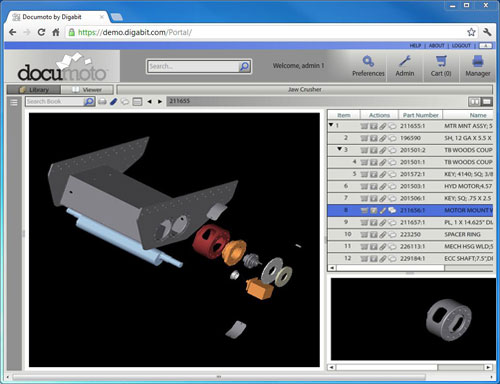Screen dimensions: 500x384
Task: Switch to the Library tab
Action: pyautogui.click(x=34, y=90)
